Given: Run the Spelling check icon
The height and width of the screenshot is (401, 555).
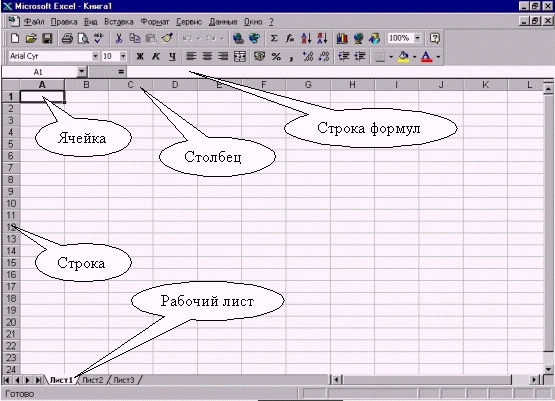Looking at the screenshot, I should pyautogui.click(x=99, y=38).
